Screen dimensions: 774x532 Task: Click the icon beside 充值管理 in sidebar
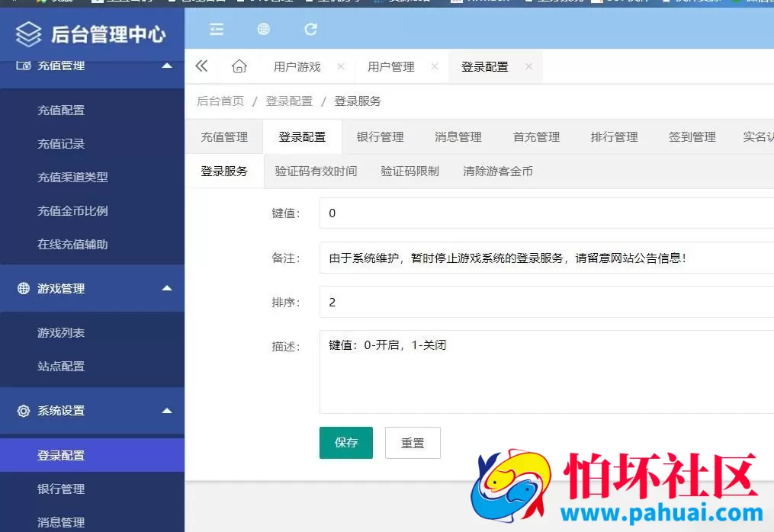[x=23, y=65]
